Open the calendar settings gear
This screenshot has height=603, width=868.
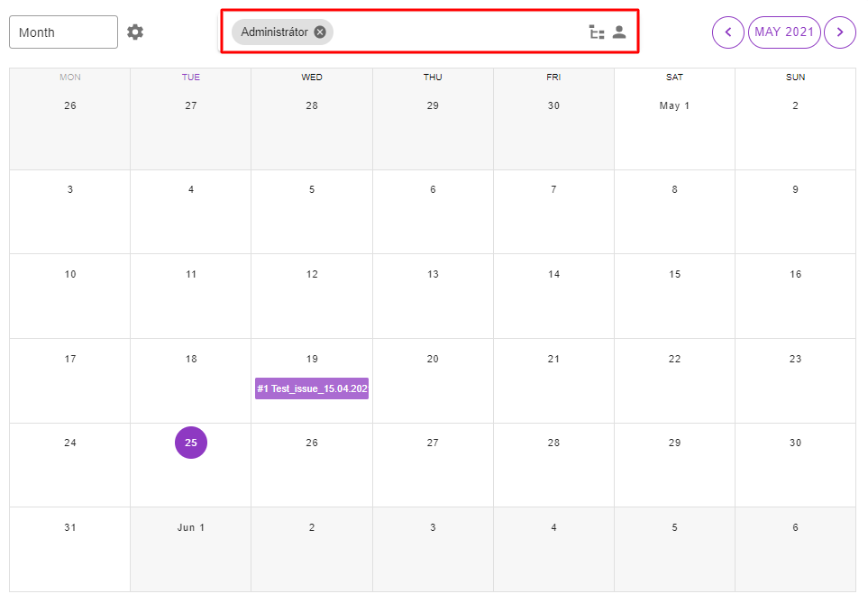[x=135, y=32]
